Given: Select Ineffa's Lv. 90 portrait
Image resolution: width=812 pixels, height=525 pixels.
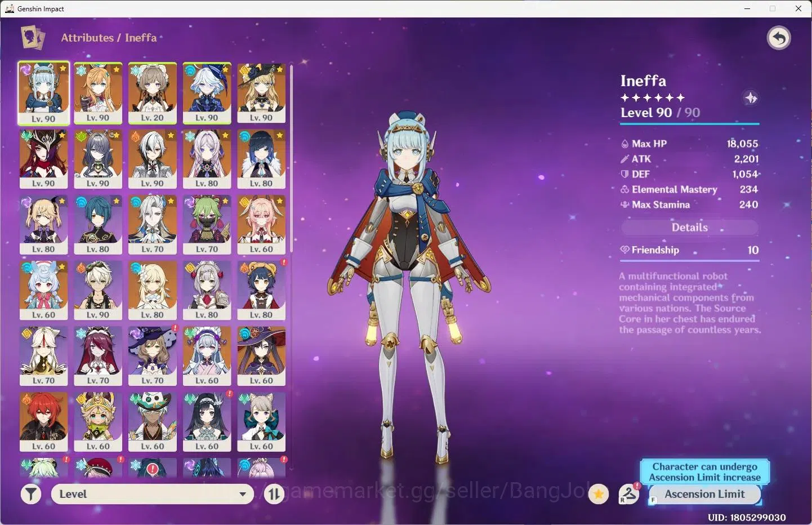Looking at the screenshot, I should pos(43,93).
